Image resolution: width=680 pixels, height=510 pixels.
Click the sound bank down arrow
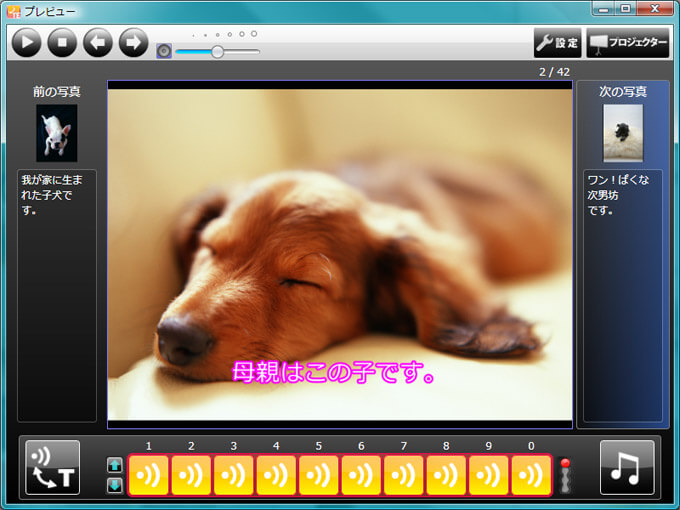[115, 485]
